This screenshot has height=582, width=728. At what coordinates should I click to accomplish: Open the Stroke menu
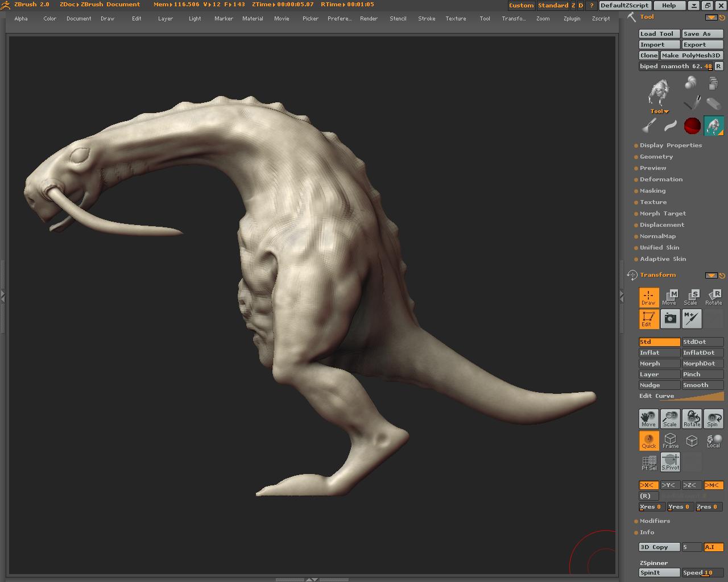point(427,19)
